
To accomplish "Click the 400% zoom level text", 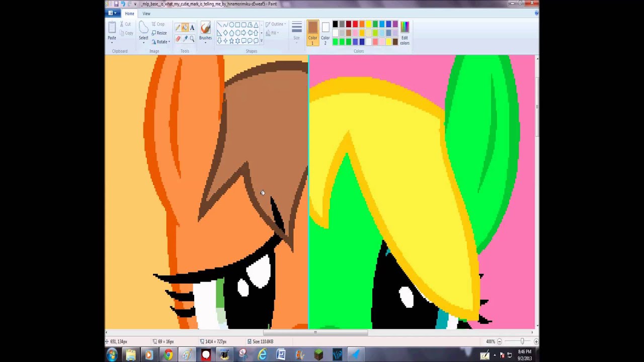I will tap(490, 341).
